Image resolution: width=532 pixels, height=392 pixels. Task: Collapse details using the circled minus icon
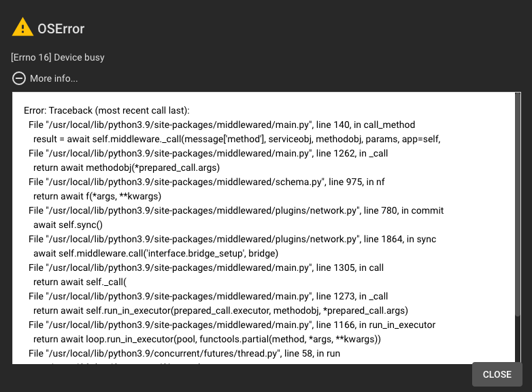(19, 78)
